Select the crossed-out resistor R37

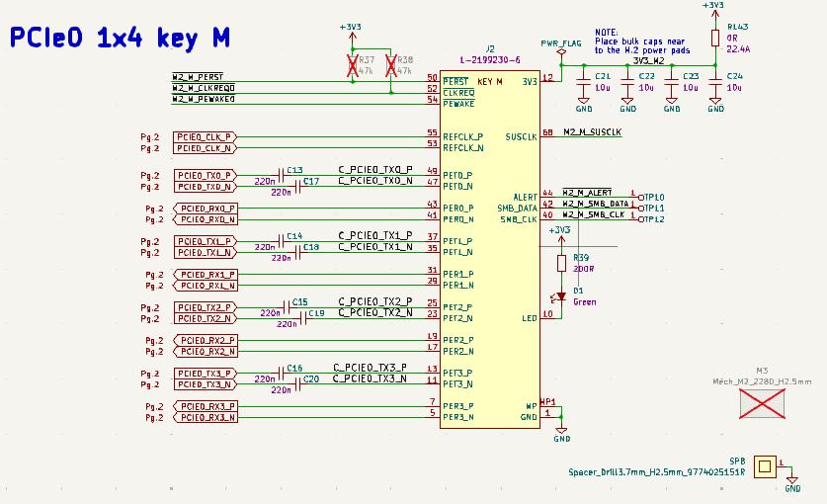pos(353,65)
